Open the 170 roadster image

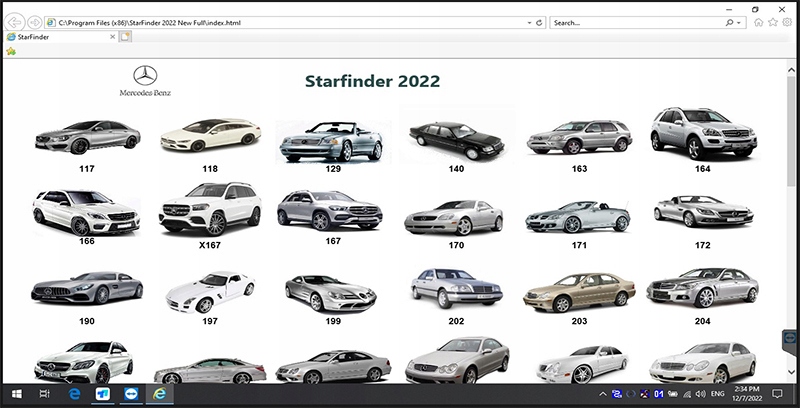click(x=454, y=217)
